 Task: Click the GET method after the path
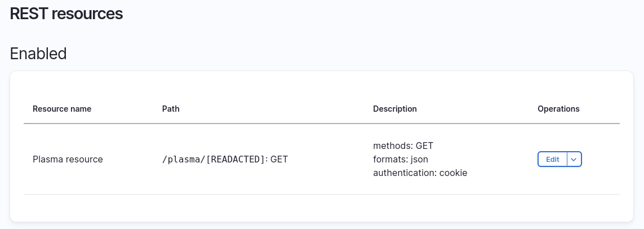point(279,160)
